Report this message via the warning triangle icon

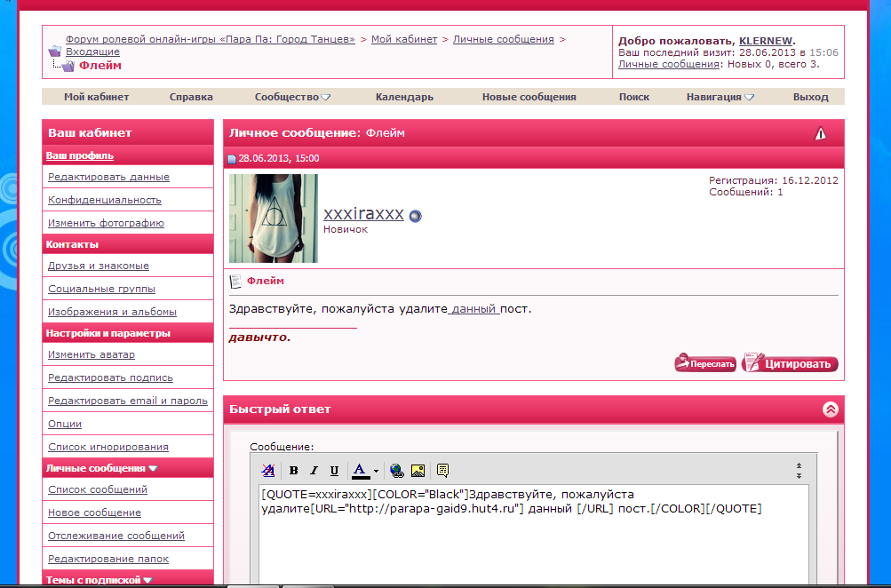[820, 133]
